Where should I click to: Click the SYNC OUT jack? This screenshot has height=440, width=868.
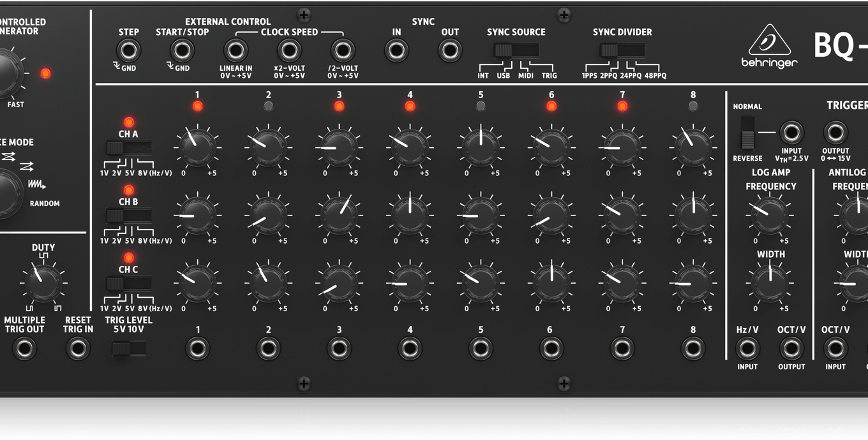(x=450, y=50)
